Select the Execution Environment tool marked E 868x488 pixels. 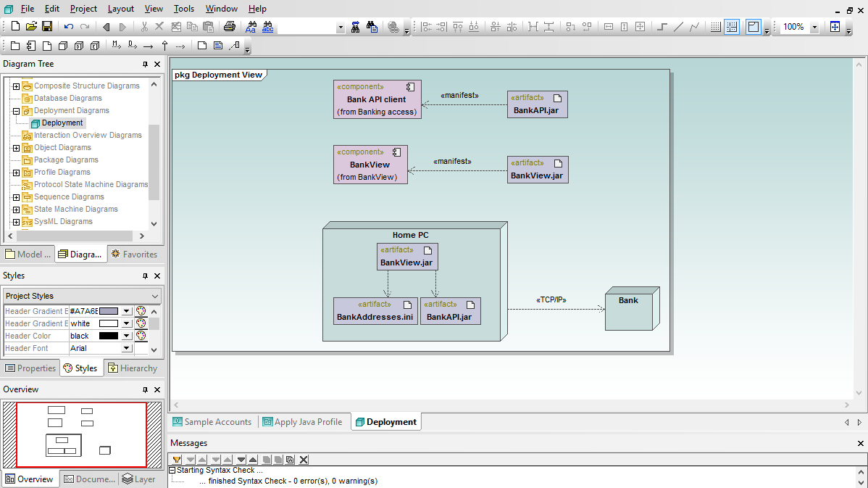95,46
